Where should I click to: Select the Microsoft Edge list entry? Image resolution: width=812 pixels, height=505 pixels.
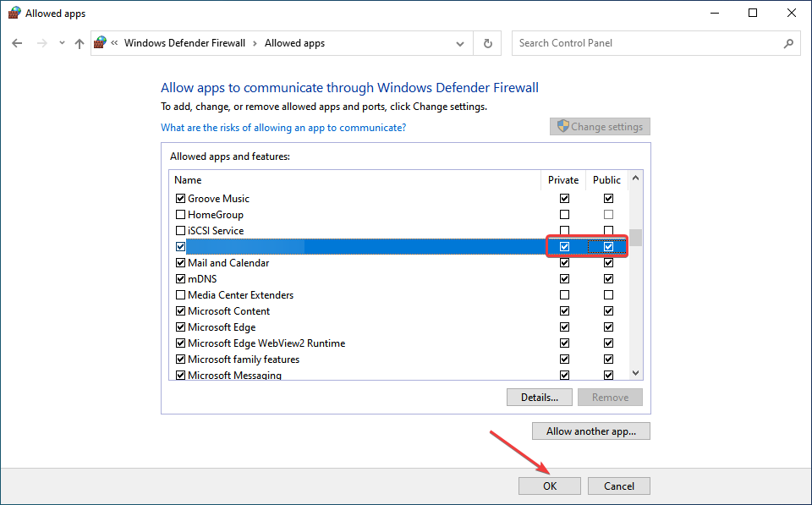point(222,327)
